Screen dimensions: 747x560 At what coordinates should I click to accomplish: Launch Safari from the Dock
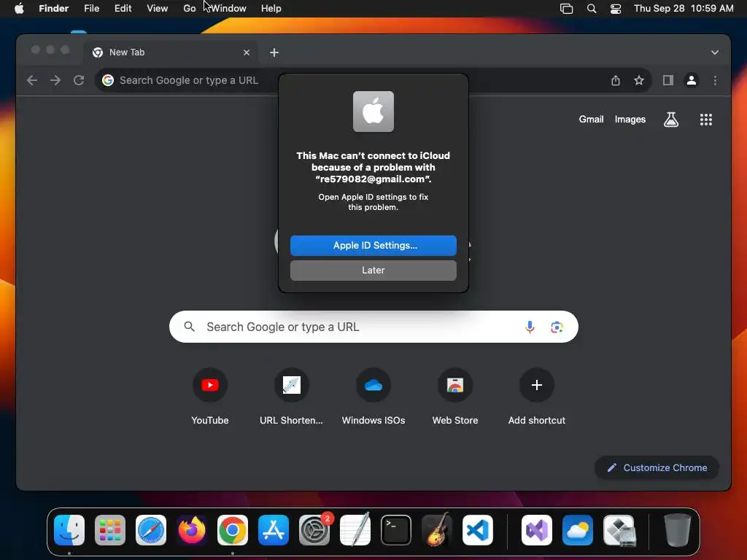pos(151,530)
